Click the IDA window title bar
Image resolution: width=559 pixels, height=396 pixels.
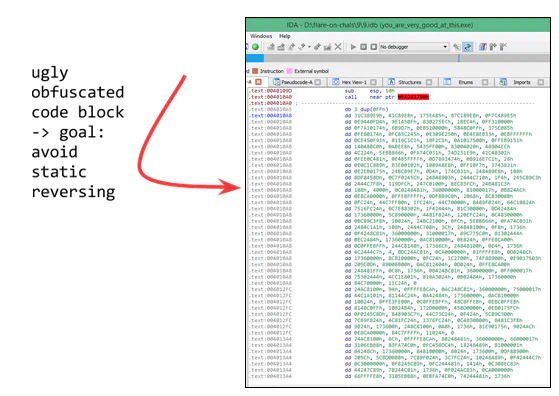(x=398, y=25)
